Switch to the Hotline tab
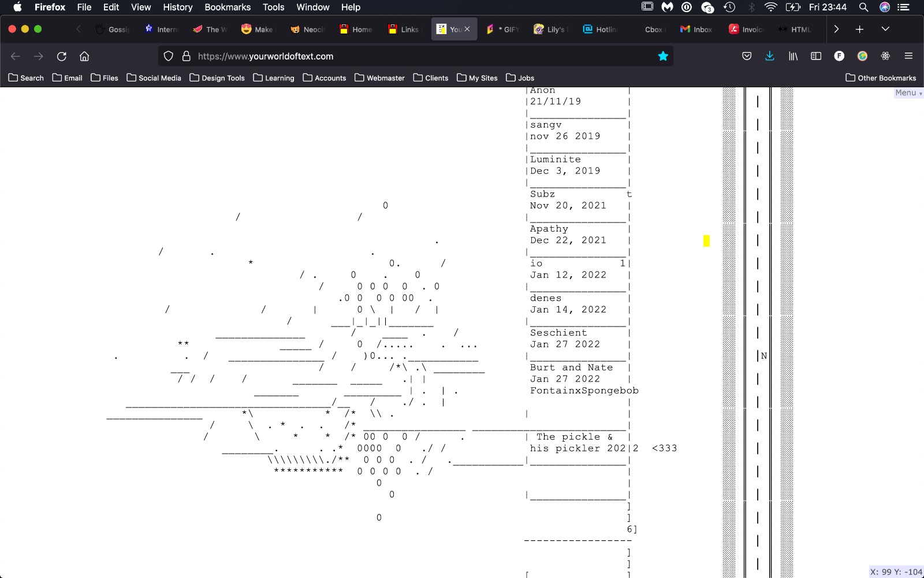This screenshot has height=578, width=924. (601, 29)
